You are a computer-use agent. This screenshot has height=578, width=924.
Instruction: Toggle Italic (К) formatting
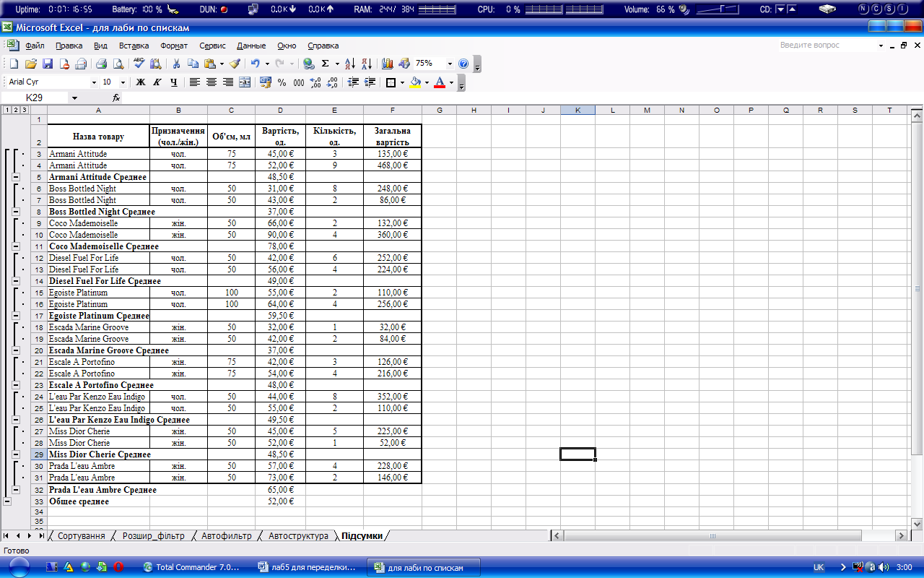click(157, 82)
